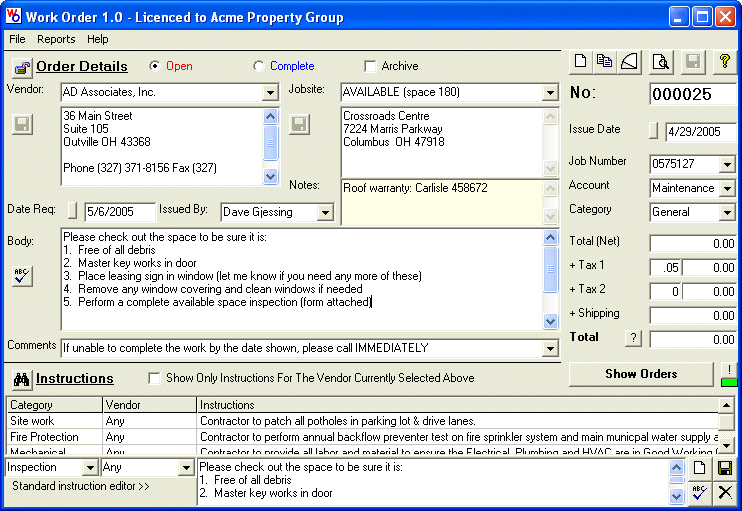
Task: Create a new work order (blank page icon)
Action: 581,62
